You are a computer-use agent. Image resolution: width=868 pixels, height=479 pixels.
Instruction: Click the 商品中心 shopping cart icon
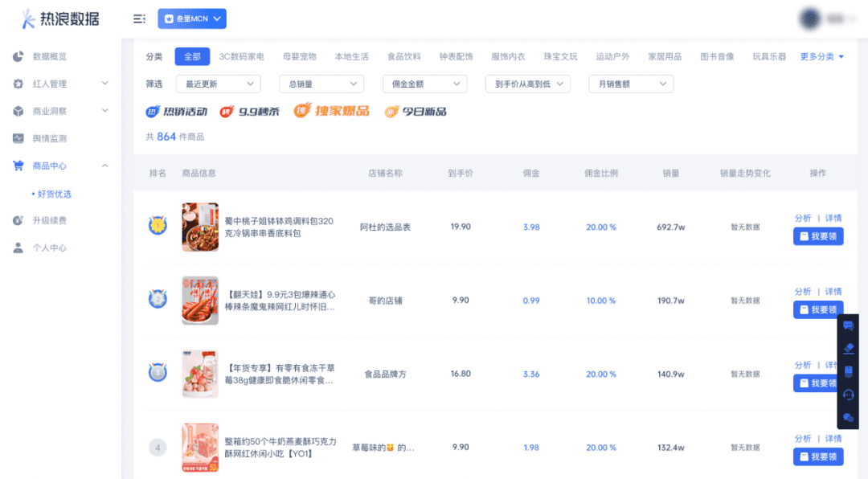click(18, 166)
